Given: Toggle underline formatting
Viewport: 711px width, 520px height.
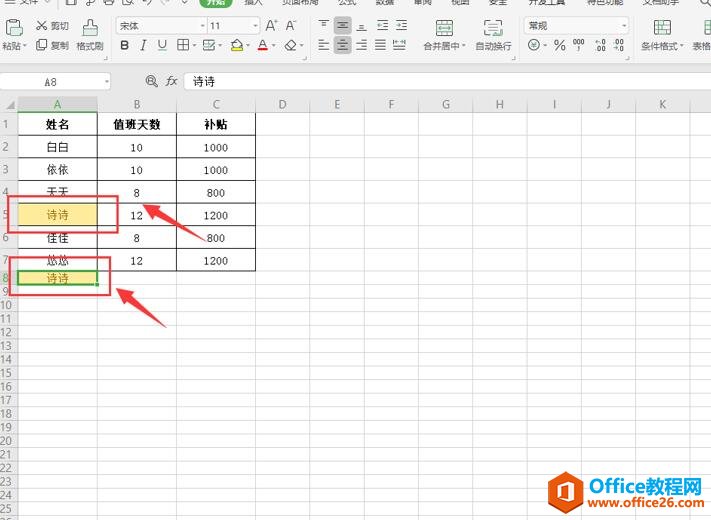Looking at the screenshot, I should (x=162, y=45).
